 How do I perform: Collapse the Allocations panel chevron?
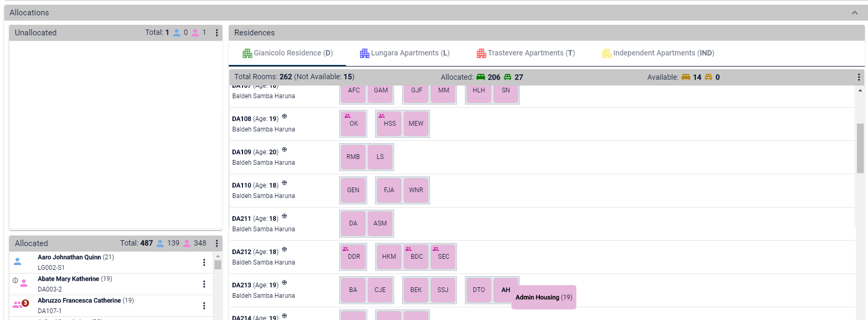pyautogui.click(x=855, y=13)
